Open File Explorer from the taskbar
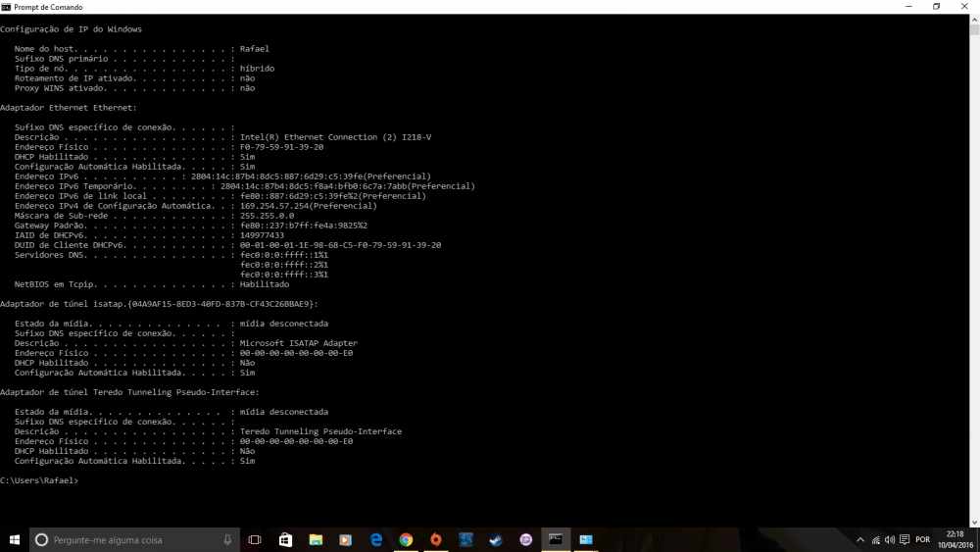This screenshot has height=552, width=980. (x=316, y=539)
